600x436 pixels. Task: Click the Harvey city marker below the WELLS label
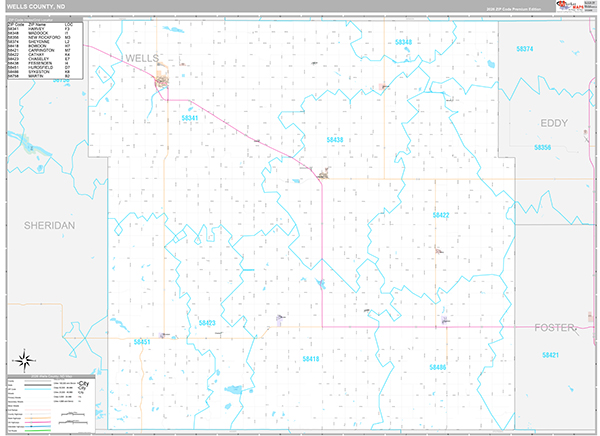point(162,80)
